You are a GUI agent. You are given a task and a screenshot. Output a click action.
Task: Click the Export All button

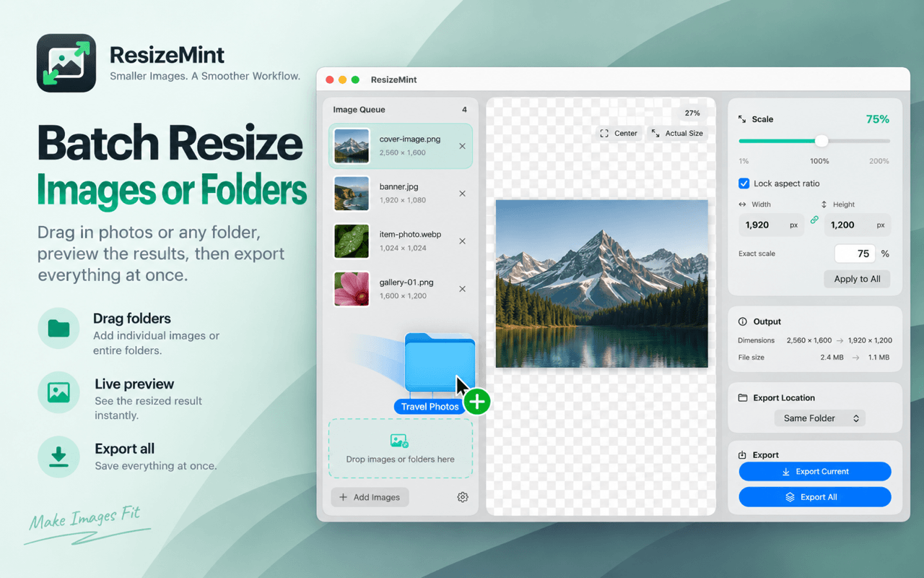coord(815,497)
